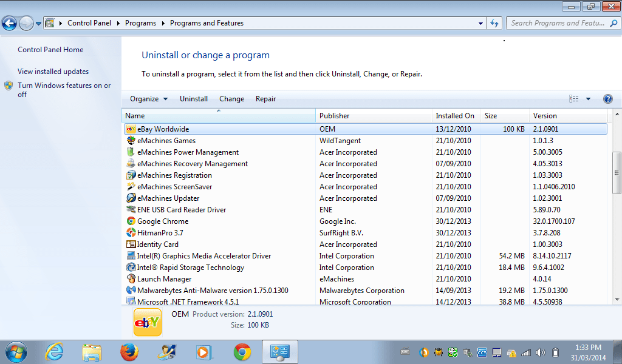622x364 pixels.
Task: Open Internet Explorer from the taskbar
Action: 54,352
